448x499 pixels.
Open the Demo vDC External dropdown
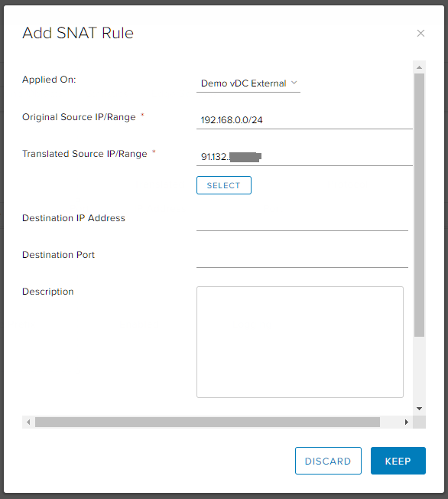click(x=248, y=83)
